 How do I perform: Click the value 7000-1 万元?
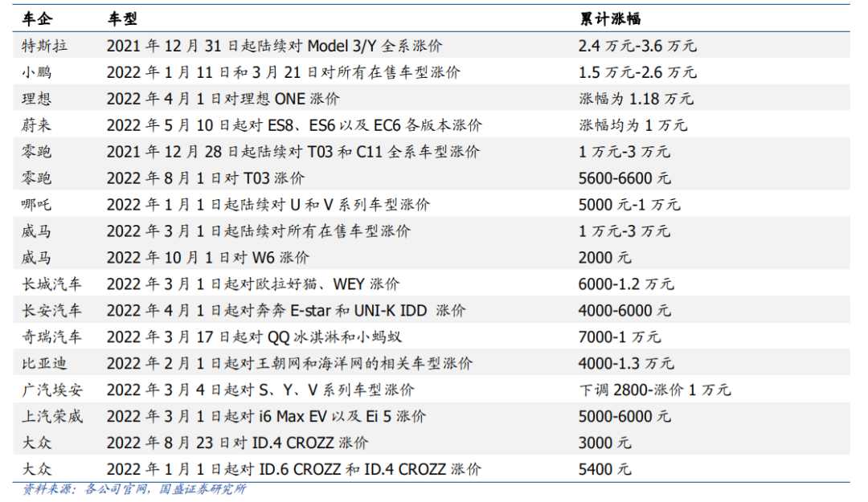pos(620,337)
